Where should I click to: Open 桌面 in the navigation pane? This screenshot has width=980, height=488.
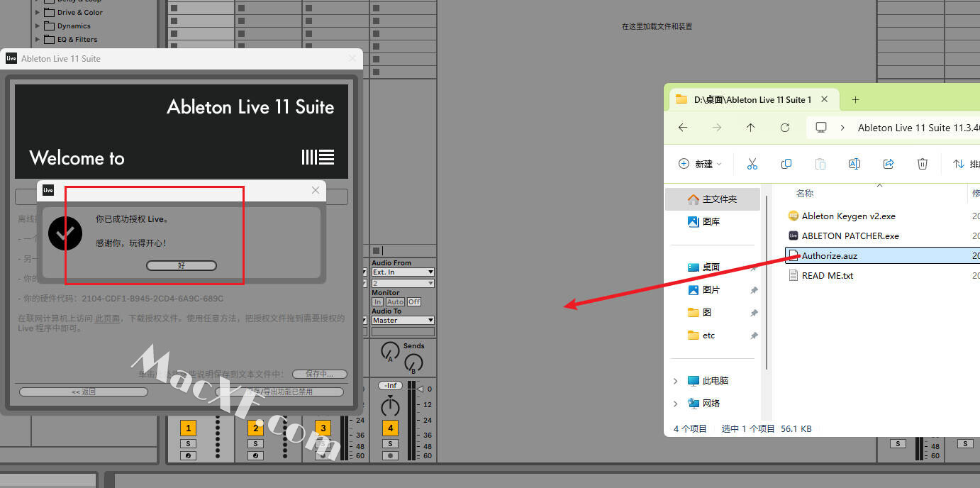(713, 267)
